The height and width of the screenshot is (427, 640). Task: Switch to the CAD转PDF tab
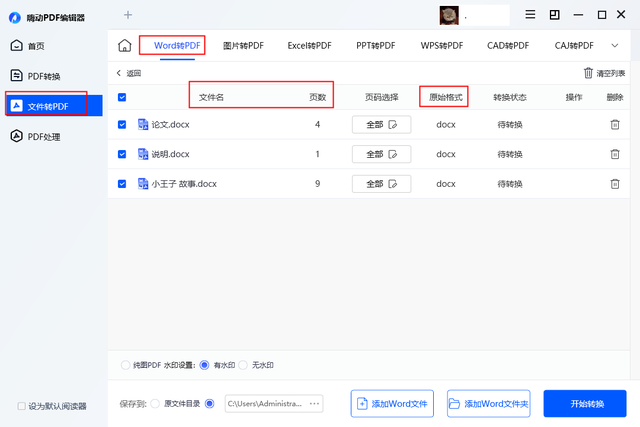(508, 45)
